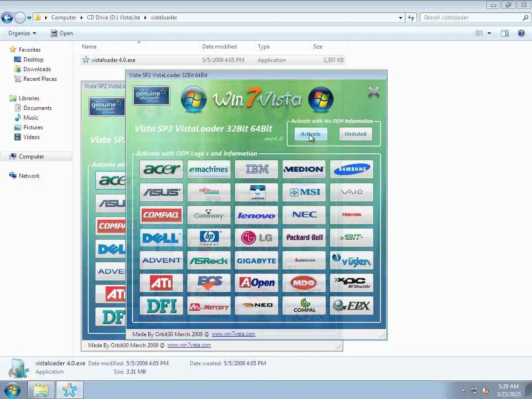Viewport: 532px width, 399px height.
Task: Pick the VAIO OEM logo
Action: 351,192
